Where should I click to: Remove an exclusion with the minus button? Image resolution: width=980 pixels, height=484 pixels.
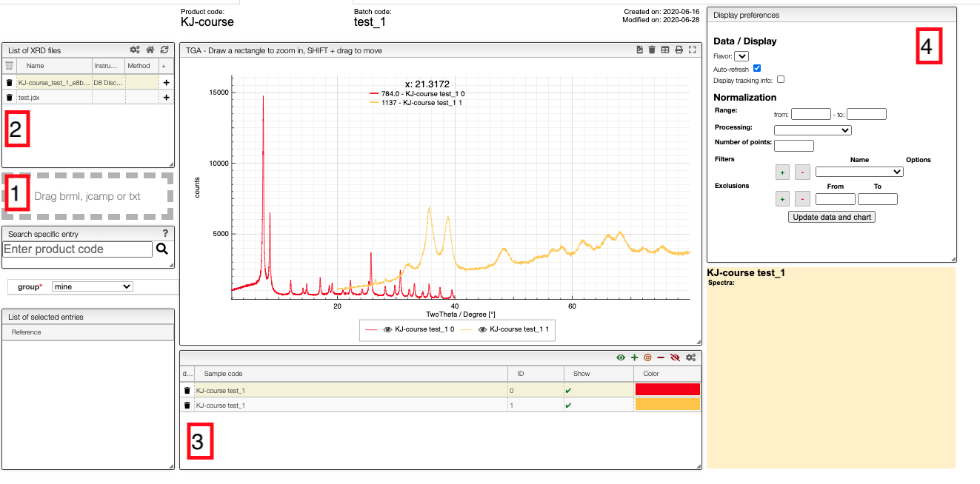click(x=802, y=199)
